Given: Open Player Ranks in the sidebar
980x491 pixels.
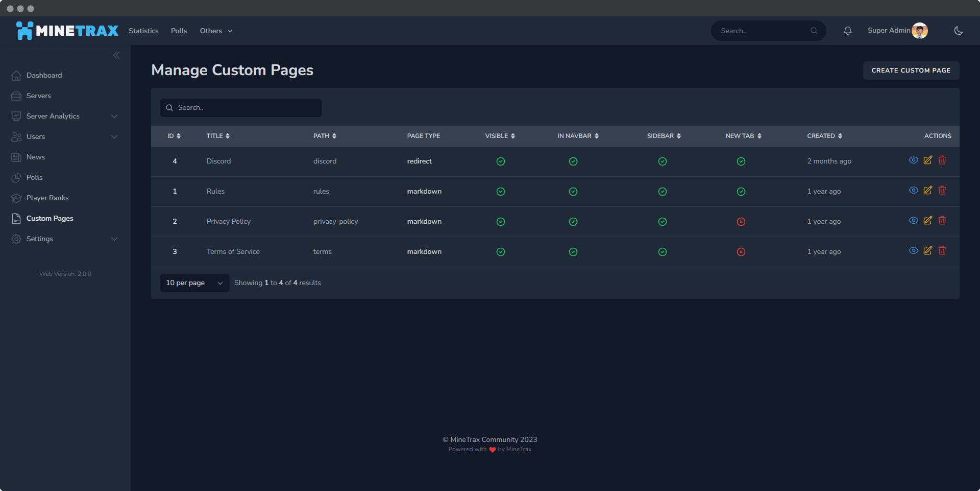Looking at the screenshot, I should [47, 198].
